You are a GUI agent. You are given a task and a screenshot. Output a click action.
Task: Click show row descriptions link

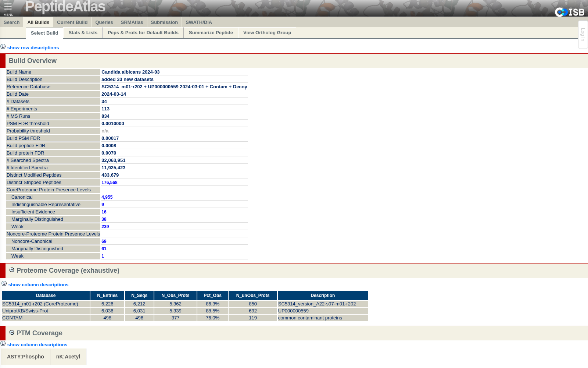pos(33,48)
